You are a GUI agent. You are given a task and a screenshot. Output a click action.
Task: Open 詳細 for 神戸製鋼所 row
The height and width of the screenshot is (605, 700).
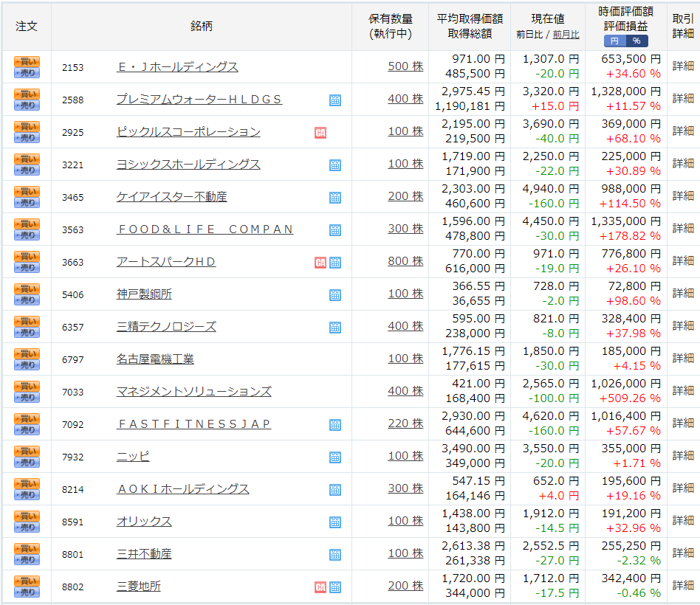683,293
